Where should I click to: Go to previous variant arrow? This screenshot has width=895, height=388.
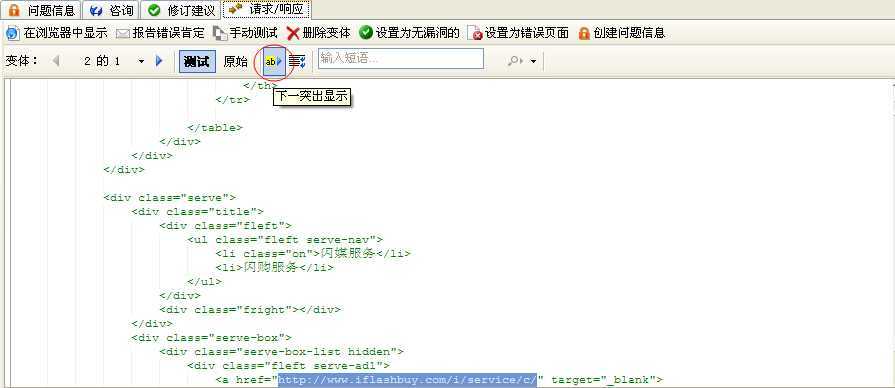pos(56,60)
